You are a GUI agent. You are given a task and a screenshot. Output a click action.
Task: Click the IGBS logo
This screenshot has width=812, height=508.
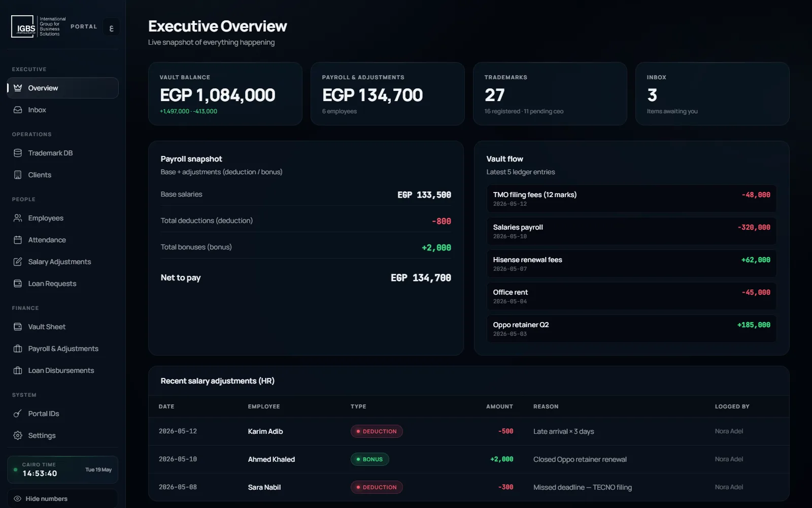coord(39,26)
